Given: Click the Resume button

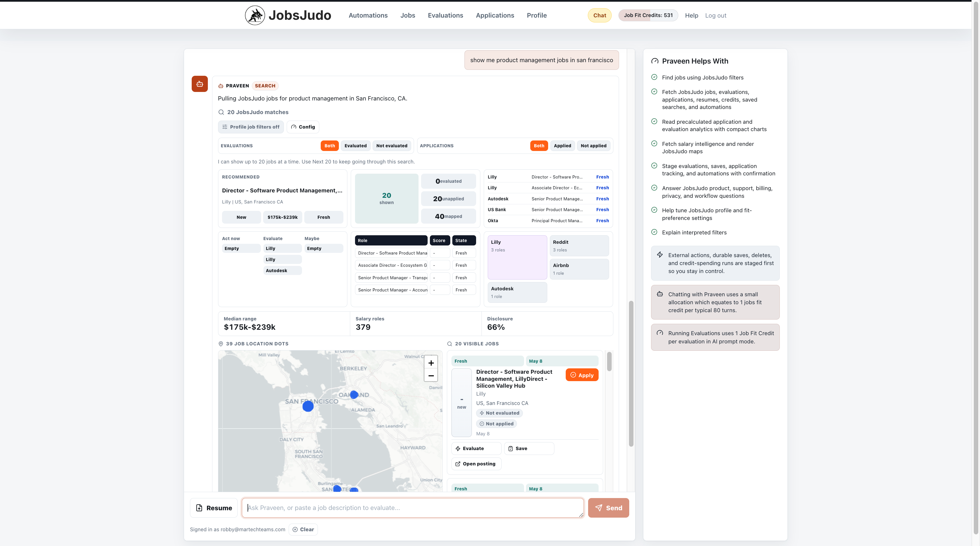Looking at the screenshot, I should click(x=214, y=507).
